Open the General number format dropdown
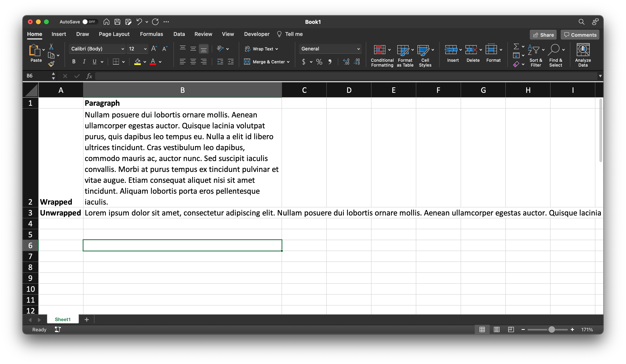Viewport: 626px width, 364px height. [x=358, y=49]
